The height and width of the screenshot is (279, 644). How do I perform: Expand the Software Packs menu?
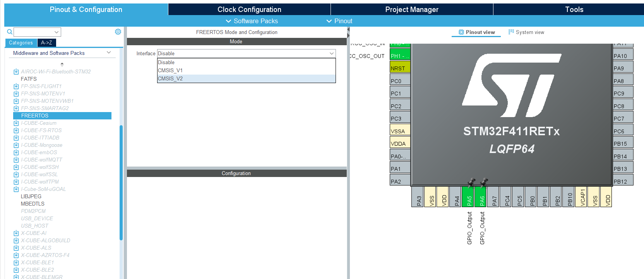pos(252,21)
